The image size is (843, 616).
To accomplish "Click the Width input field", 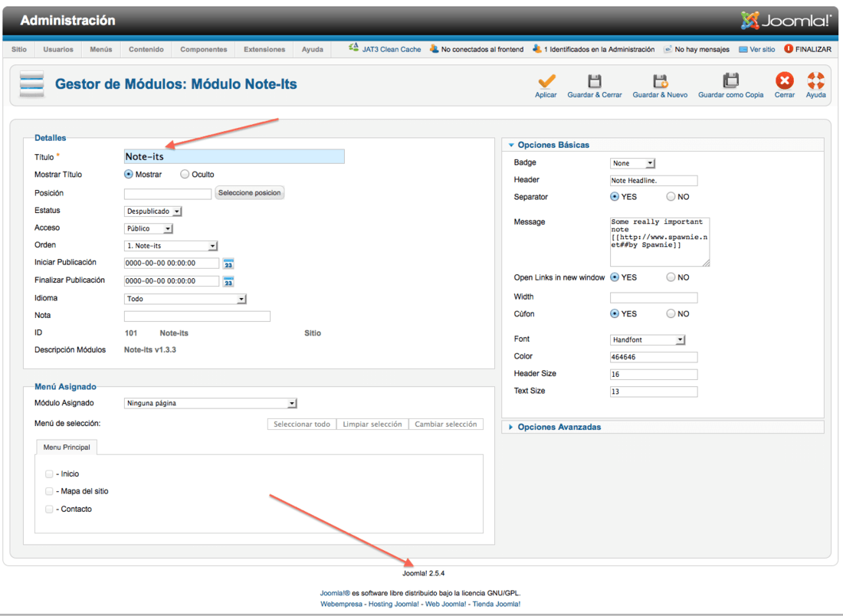I will coord(654,298).
